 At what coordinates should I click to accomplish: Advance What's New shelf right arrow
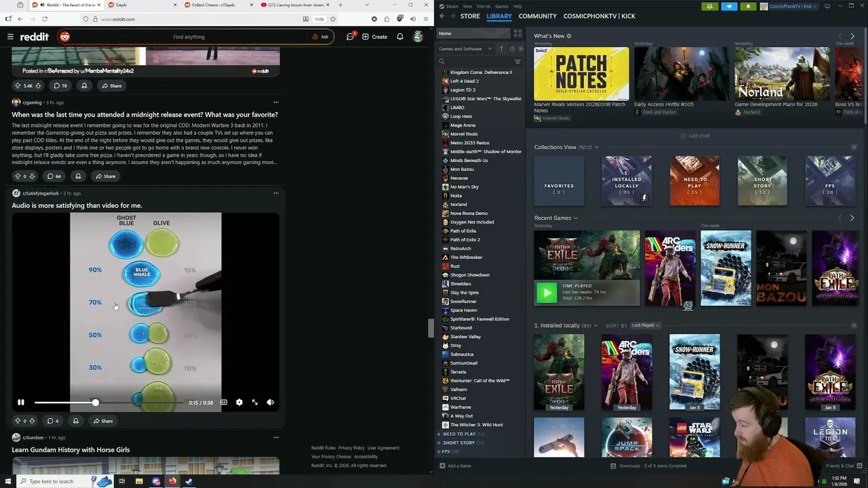pos(852,36)
